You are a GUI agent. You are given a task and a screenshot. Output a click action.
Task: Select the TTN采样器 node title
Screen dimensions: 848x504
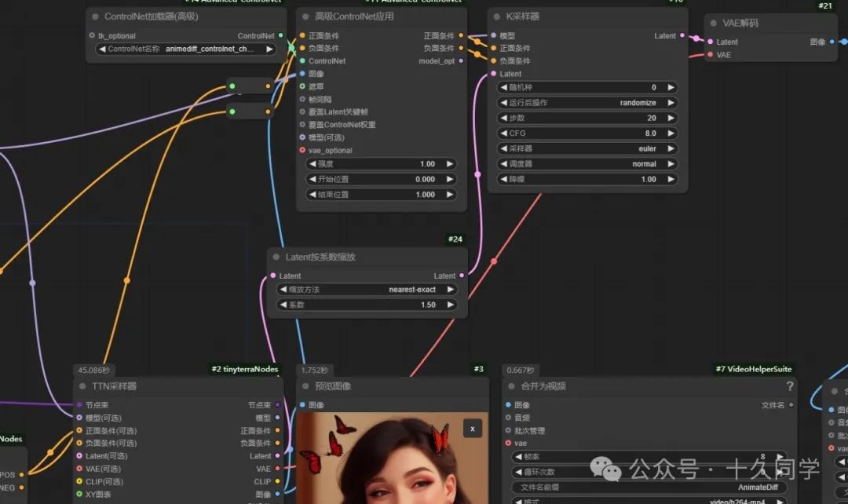[x=114, y=386]
